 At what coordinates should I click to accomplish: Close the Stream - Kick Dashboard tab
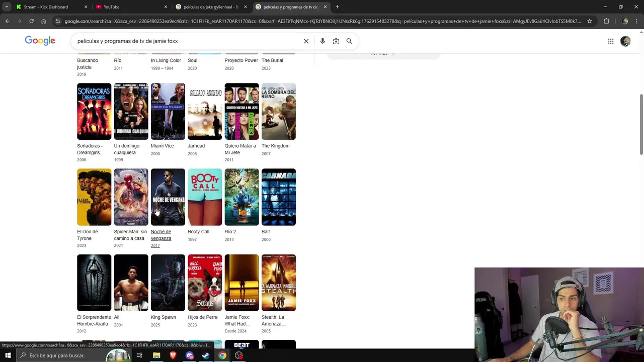[86, 7]
